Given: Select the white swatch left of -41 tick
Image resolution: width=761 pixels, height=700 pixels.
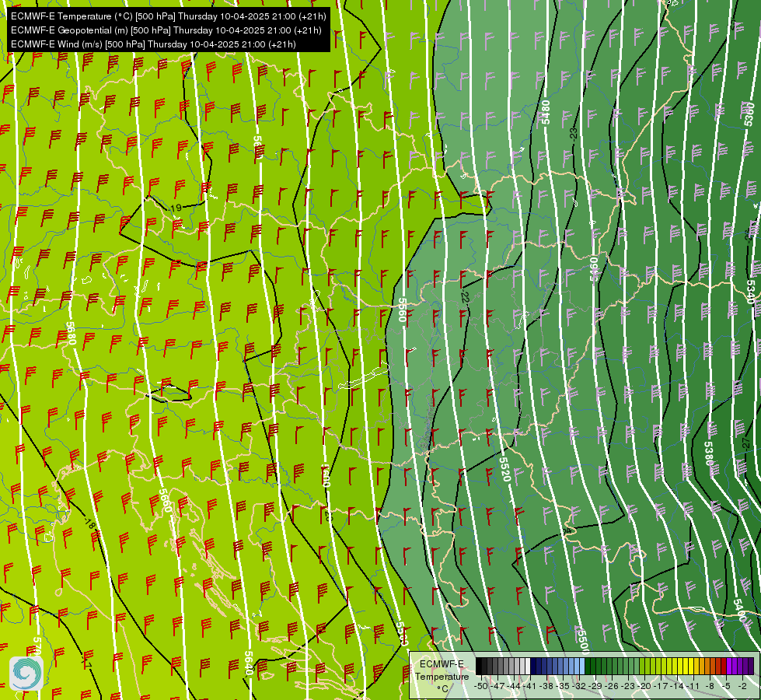Looking at the screenshot, I should click(x=528, y=666).
